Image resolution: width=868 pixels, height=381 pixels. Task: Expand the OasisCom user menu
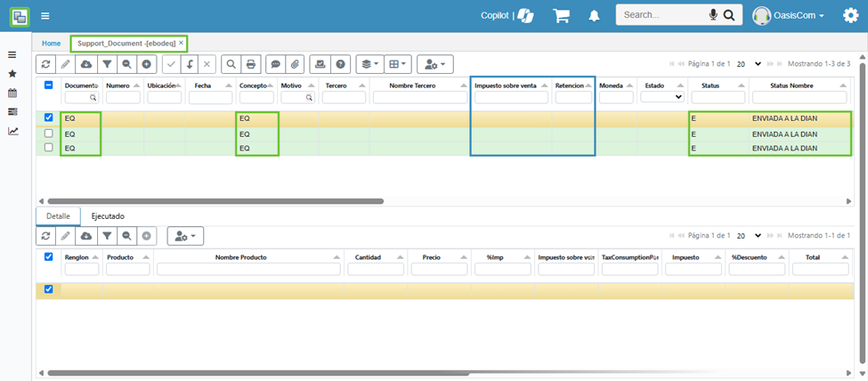(x=789, y=15)
